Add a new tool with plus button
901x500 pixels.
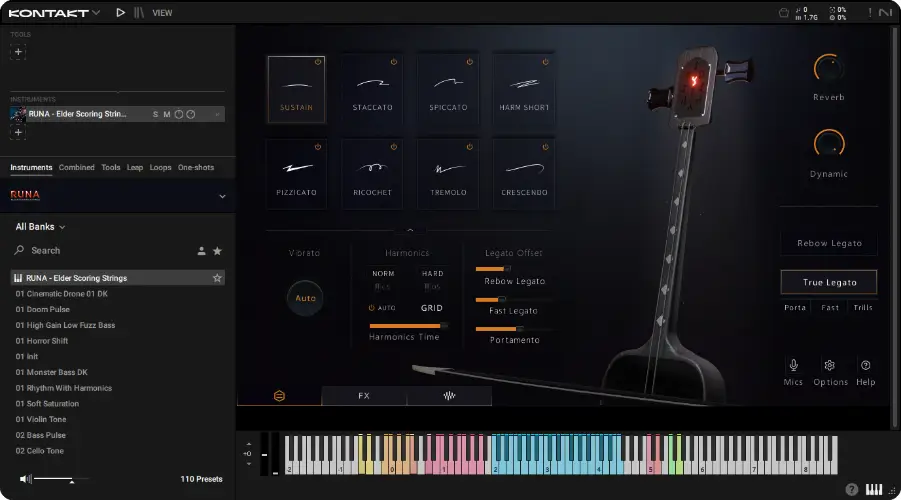point(18,52)
